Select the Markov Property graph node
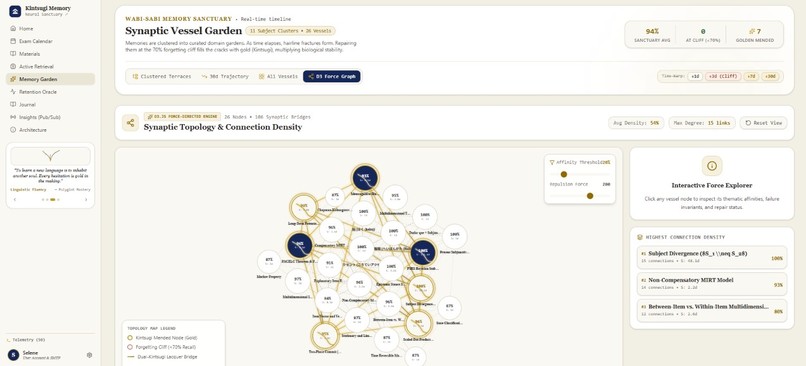Image resolution: width=806 pixels, height=366 pixels. [269, 261]
